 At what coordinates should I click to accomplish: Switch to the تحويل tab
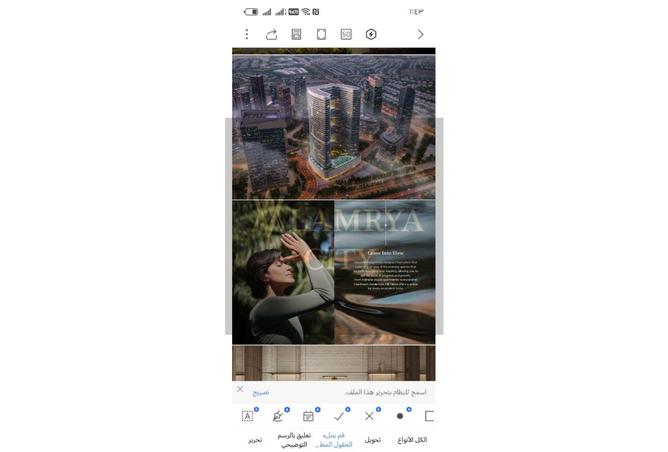click(371, 440)
